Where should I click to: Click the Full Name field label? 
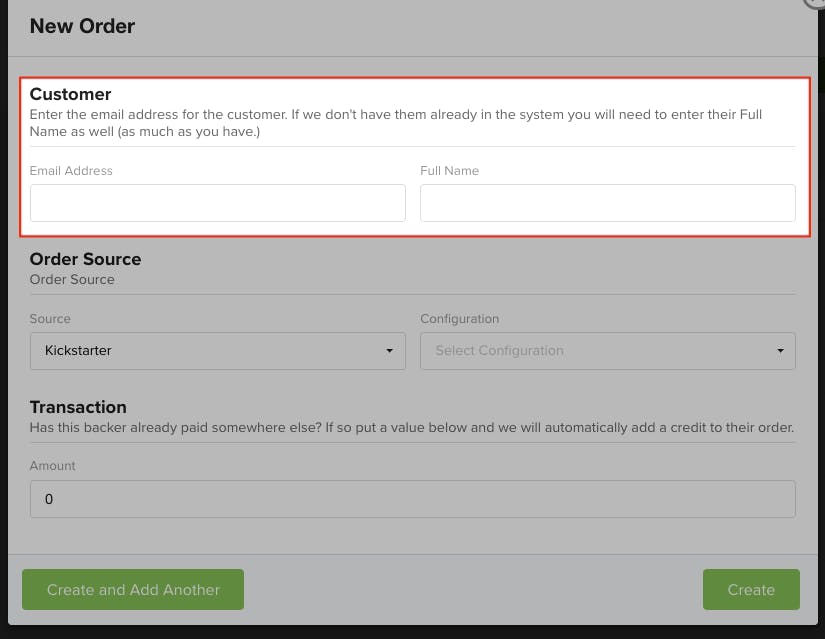click(x=449, y=171)
